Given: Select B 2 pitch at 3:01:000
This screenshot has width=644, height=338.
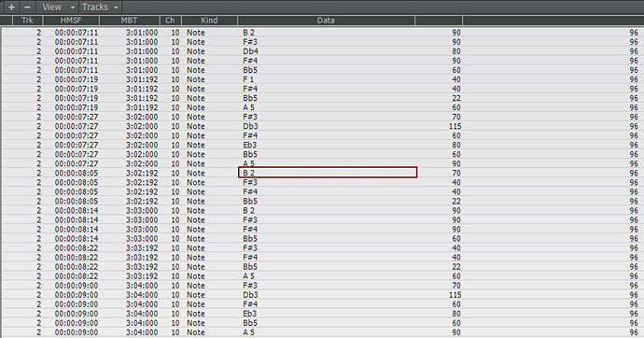Looking at the screenshot, I should point(249,33).
